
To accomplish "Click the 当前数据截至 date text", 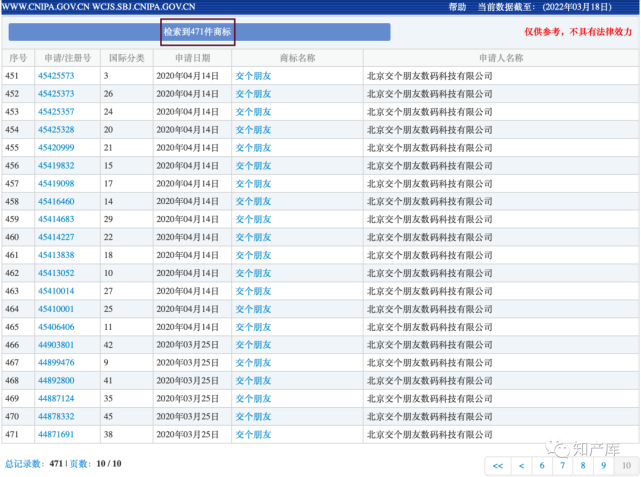I will pos(545,7).
